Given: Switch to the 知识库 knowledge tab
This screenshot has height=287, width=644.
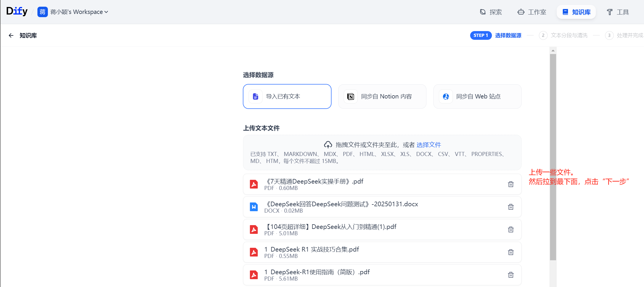Looking at the screenshot, I should click(576, 12).
